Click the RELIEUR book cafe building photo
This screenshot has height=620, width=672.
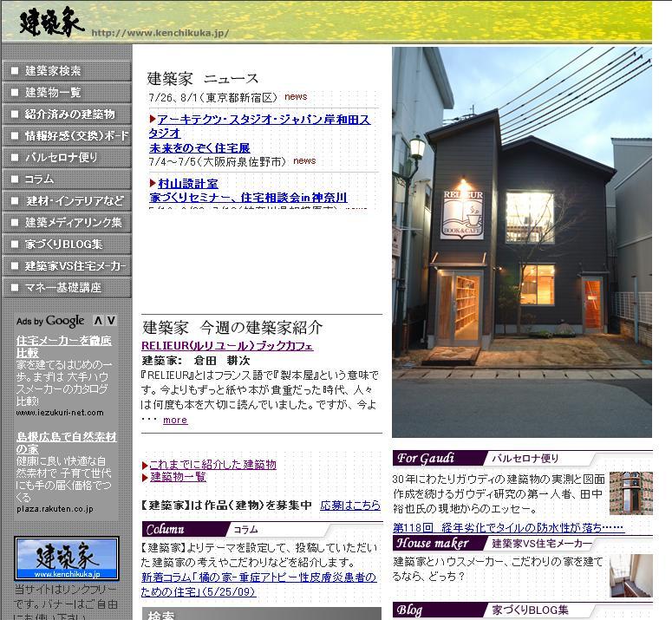click(522, 242)
